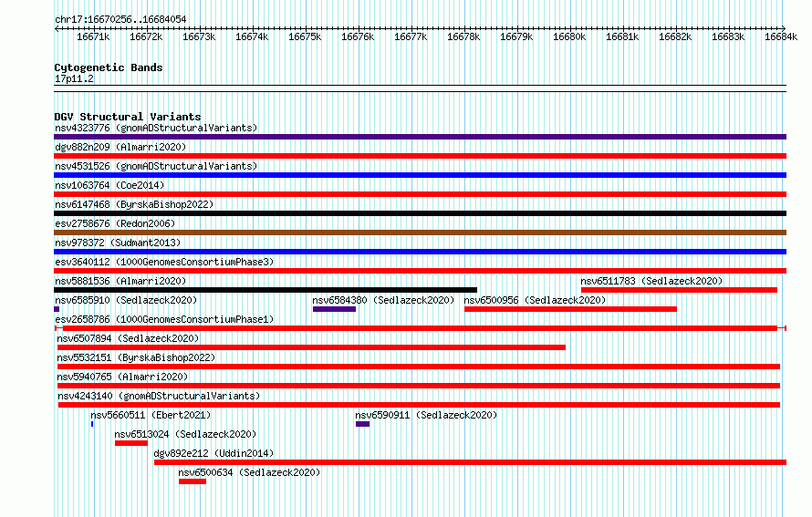Click the 16671k ruler position
Viewport: 812px width, 517px height.
pos(93,36)
